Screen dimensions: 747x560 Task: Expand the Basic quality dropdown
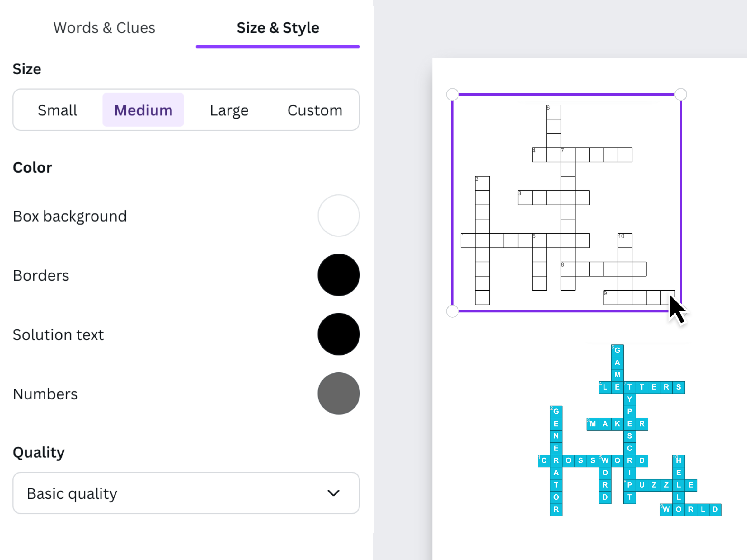[x=186, y=493]
